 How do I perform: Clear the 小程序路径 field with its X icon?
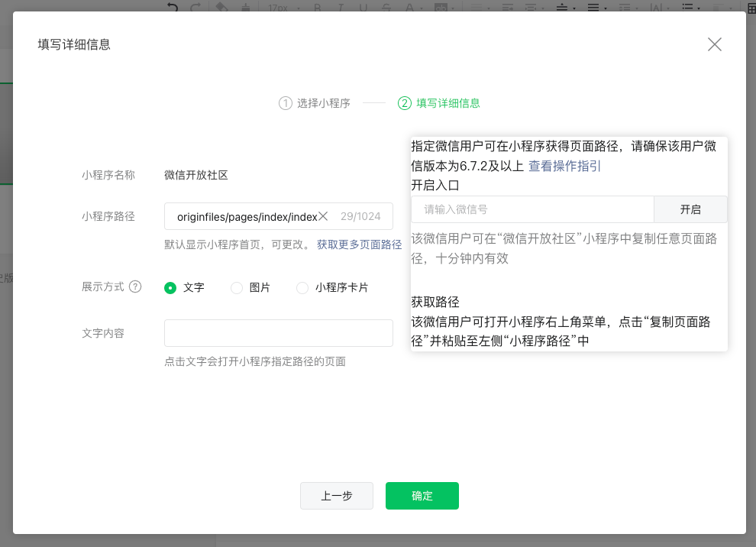tap(324, 216)
